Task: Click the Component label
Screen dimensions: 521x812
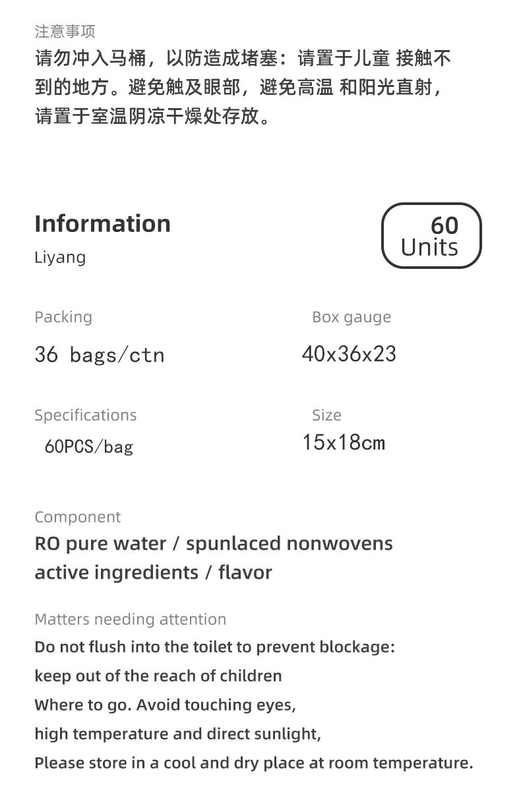Action: pos(78,517)
